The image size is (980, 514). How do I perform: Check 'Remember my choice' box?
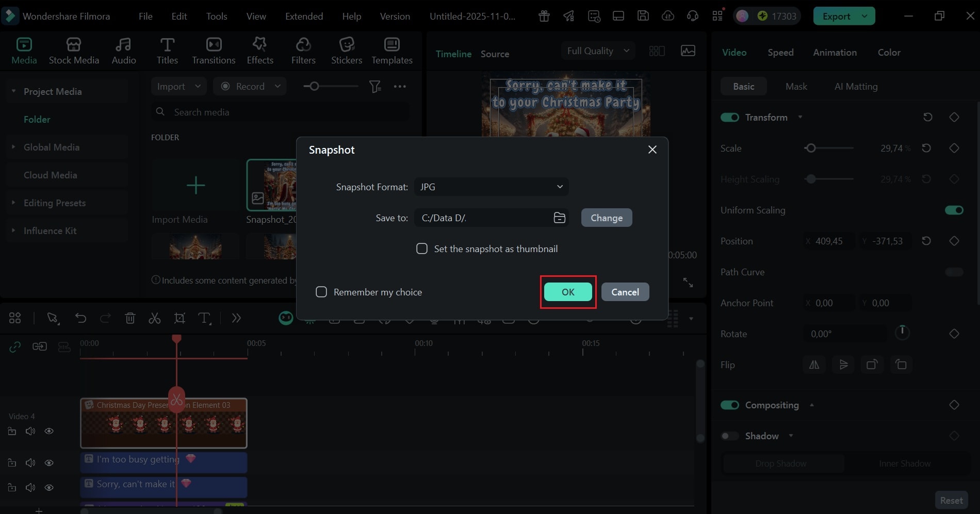tap(321, 292)
